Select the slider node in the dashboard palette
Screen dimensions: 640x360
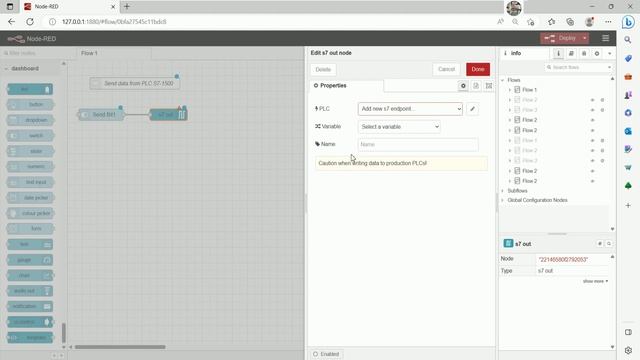[x=30, y=151]
